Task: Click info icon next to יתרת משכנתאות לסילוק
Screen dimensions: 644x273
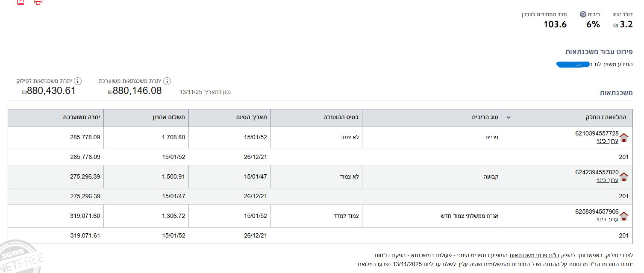Action: pos(78,81)
